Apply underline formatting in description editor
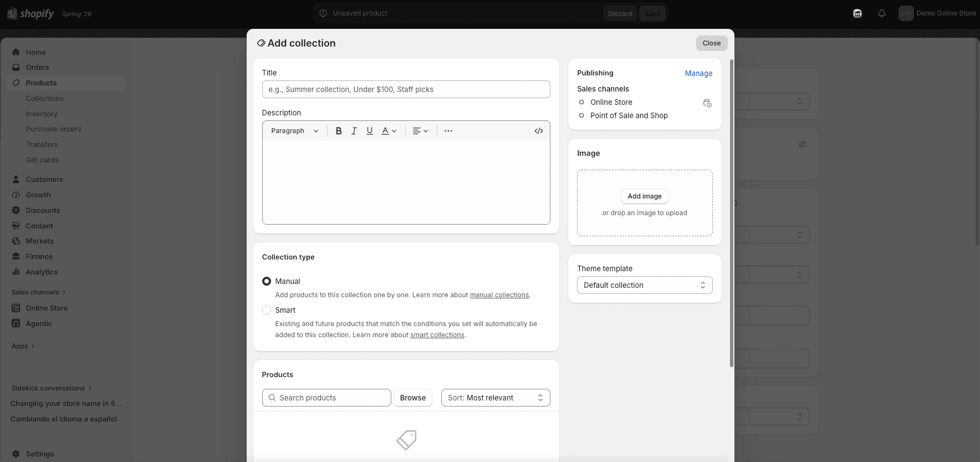 click(370, 131)
